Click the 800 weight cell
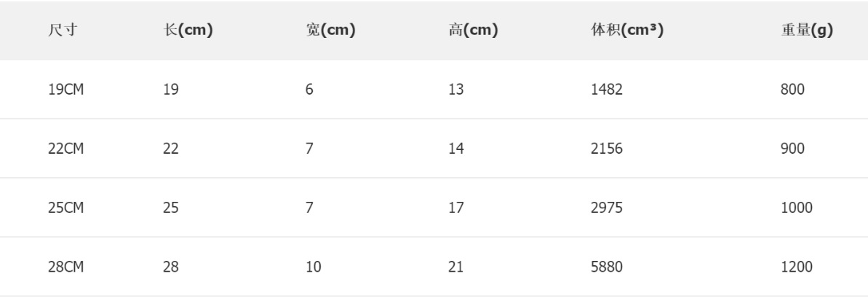This screenshot has width=868, height=298. [x=791, y=91]
